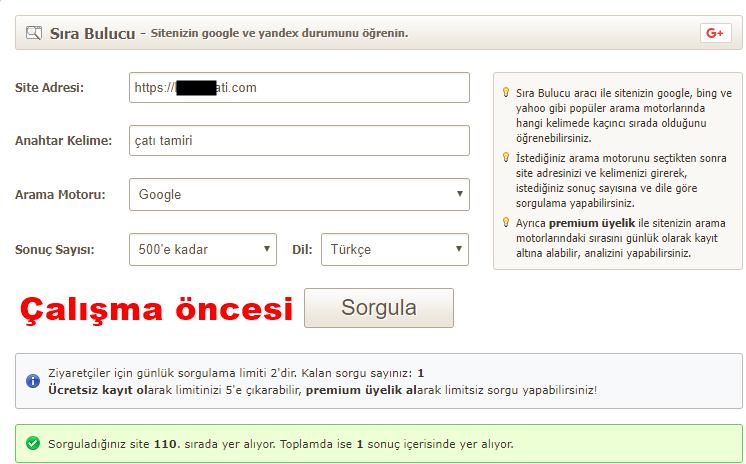Click the lightbulb icon beside the 'Sıra Bulucu aracı' tip
The image size is (746, 464).
[x=506, y=93]
